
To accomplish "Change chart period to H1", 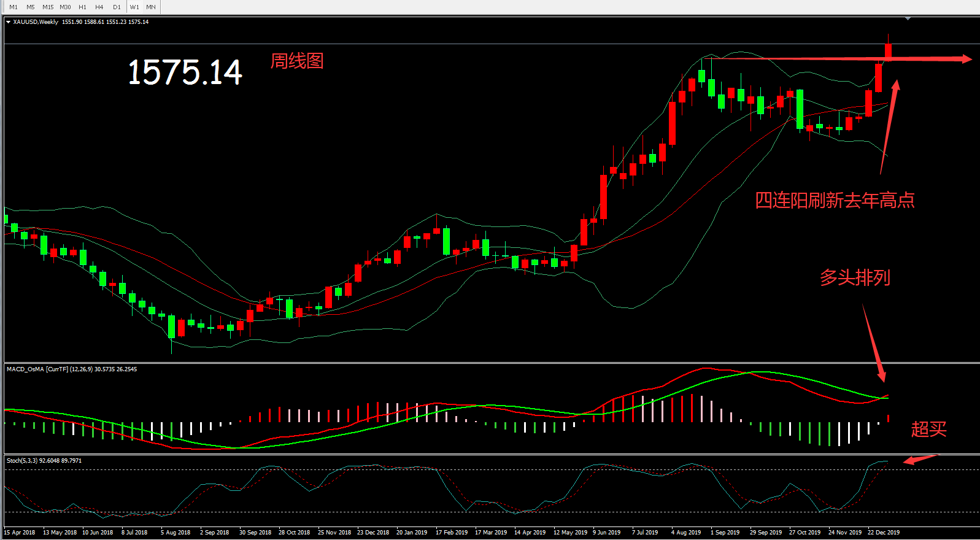I will (x=82, y=7).
